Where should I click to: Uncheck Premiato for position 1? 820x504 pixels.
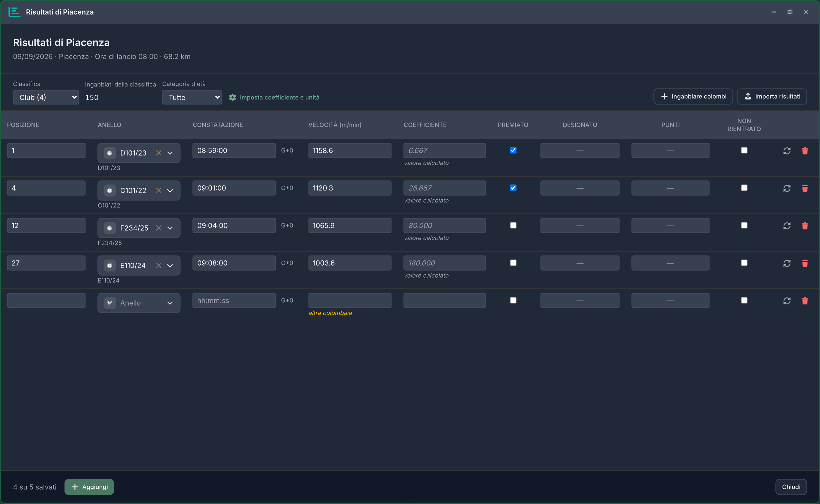click(x=513, y=150)
